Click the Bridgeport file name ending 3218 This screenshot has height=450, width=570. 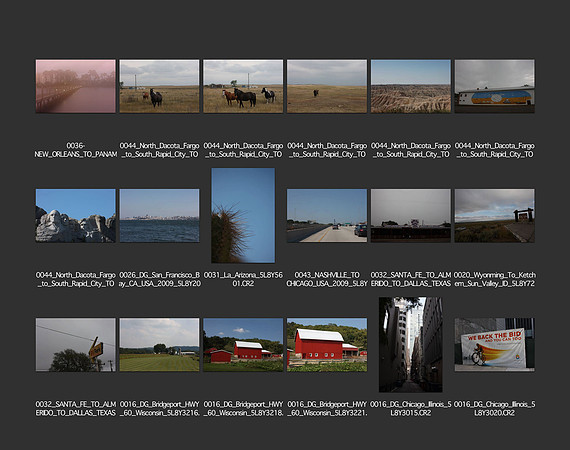[243, 409]
